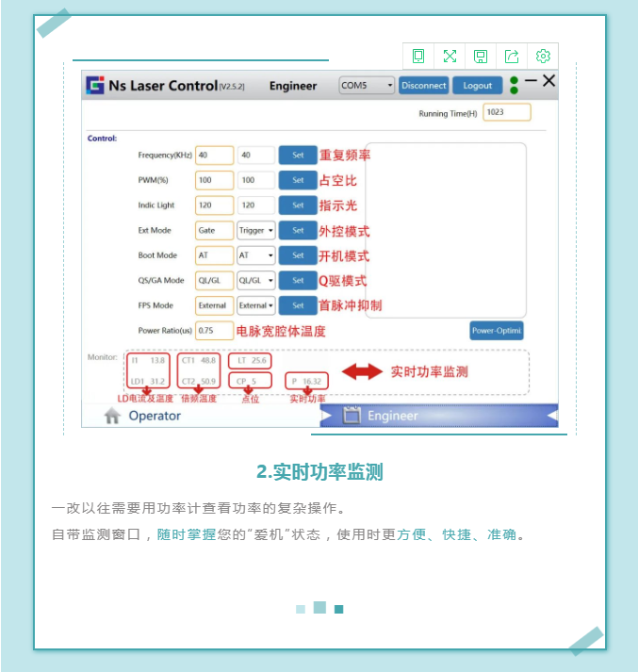Expand the Boot Mode AT dropdown
The image size is (638, 672).
click(255, 255)
